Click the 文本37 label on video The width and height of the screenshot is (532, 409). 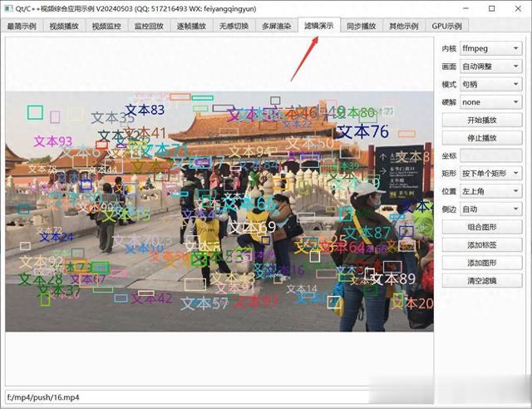[59, 290]
